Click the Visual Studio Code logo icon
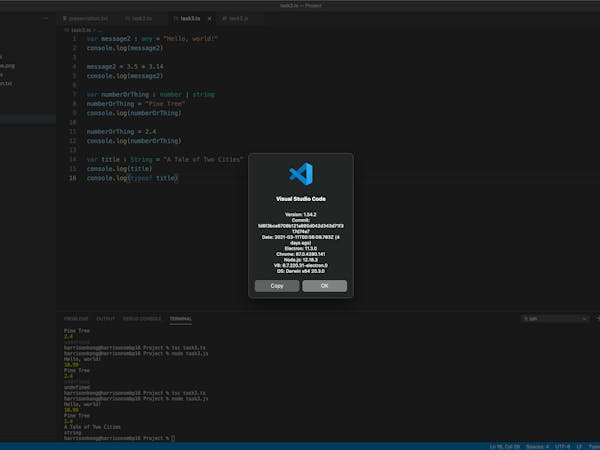Image resolution: width=600 pixels, height=450 pixels. 301,174
